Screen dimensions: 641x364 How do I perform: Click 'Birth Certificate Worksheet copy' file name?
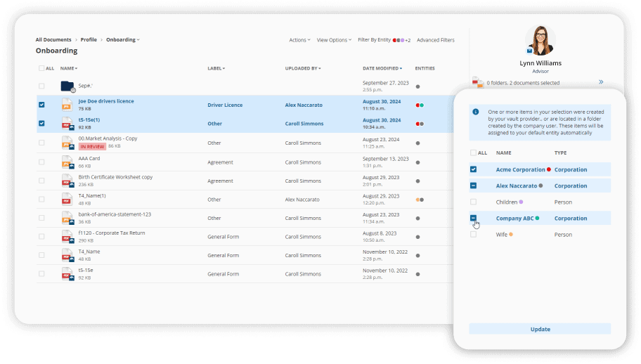tap(115, 177)
